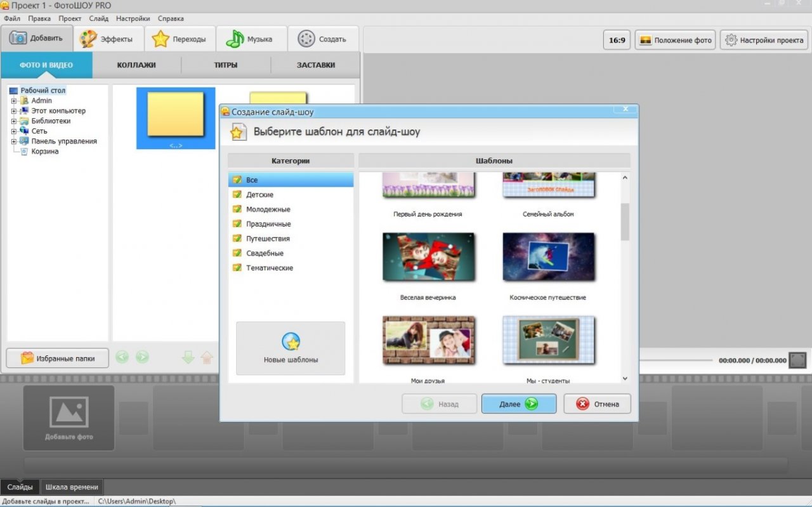Click the Admin folder icon
Image resolution: width=812 pixels, height=507 pixels.
pyautogui.click(x=24, y=100)
